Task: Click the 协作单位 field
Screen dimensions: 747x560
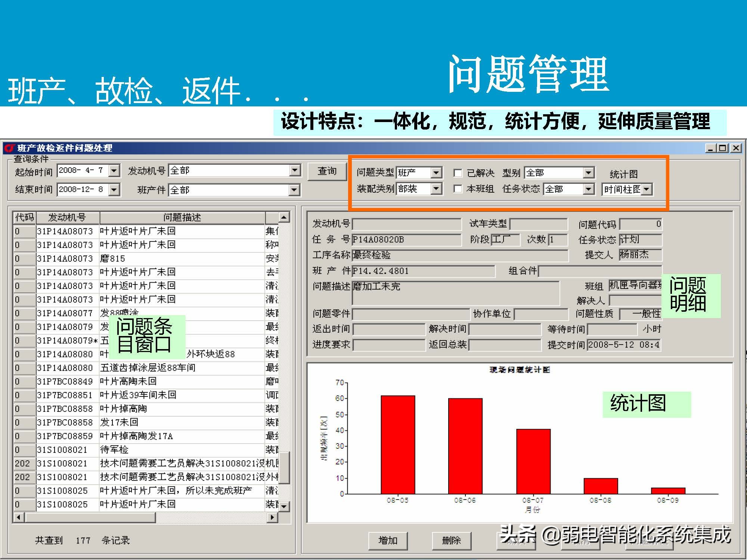Action: [x=541, y=314]
